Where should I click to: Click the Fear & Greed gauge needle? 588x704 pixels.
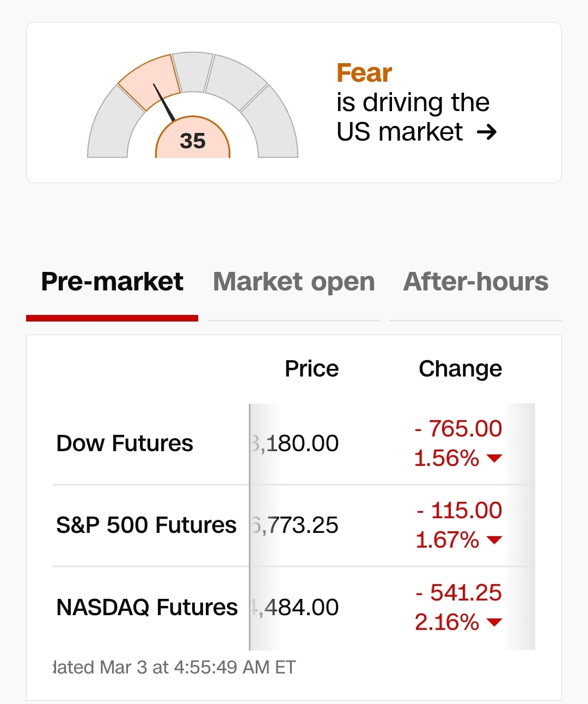163,102
